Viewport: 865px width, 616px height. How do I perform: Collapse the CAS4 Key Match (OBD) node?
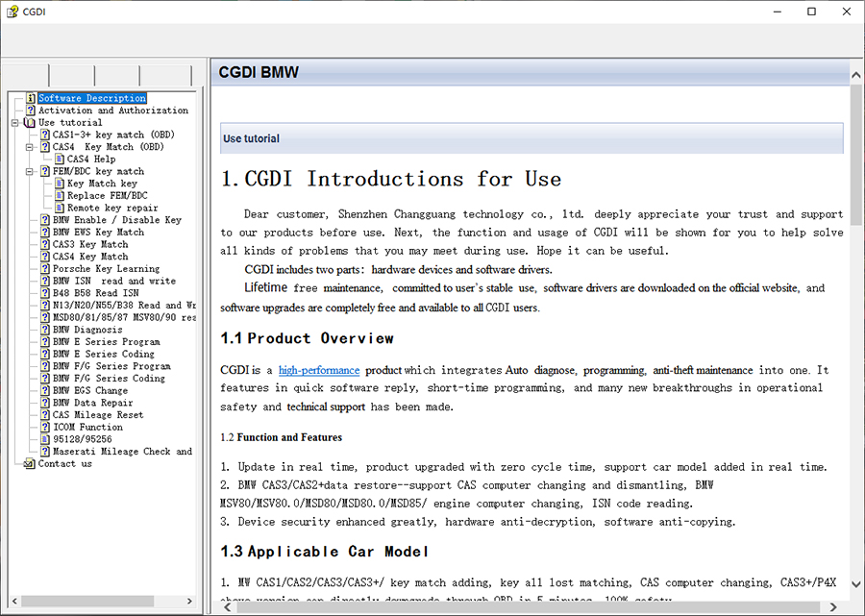pyautogui.click(x=30, y=147)
